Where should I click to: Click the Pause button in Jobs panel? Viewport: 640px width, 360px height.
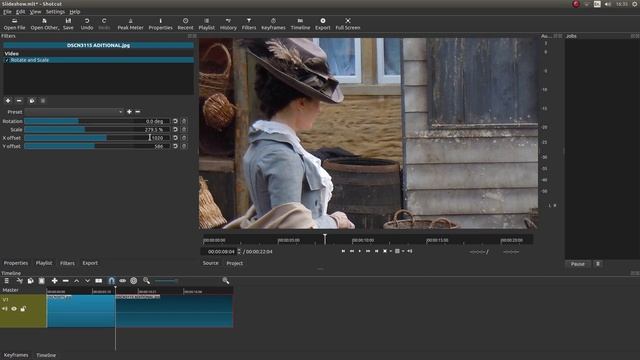point(578,264)
